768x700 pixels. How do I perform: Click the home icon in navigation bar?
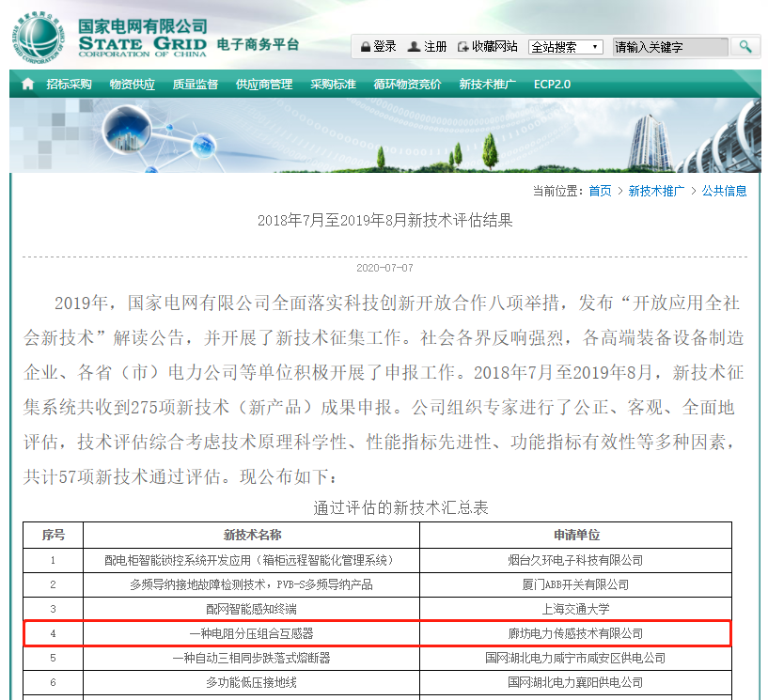[x=28, y=84]
